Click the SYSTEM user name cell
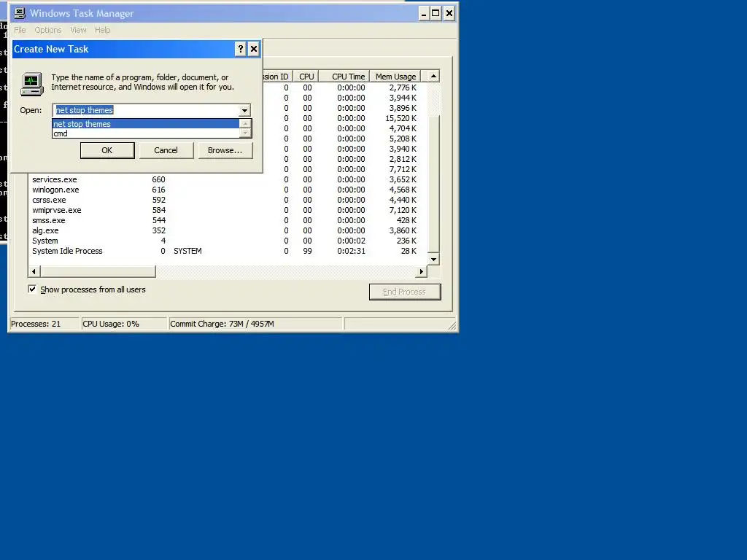Viewport: 747px width, 560px height. (x=187, y=251)
